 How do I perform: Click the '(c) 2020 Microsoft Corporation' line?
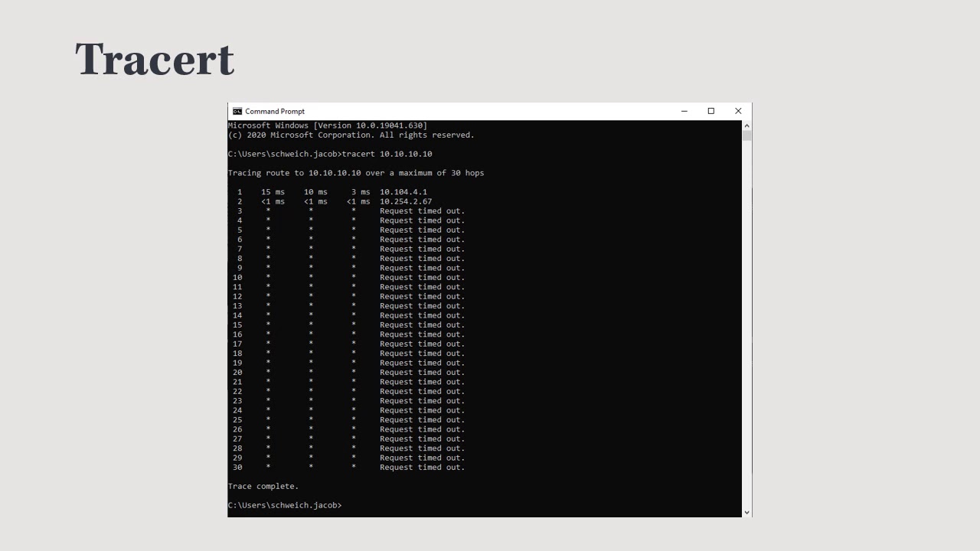tap(351, 135)
